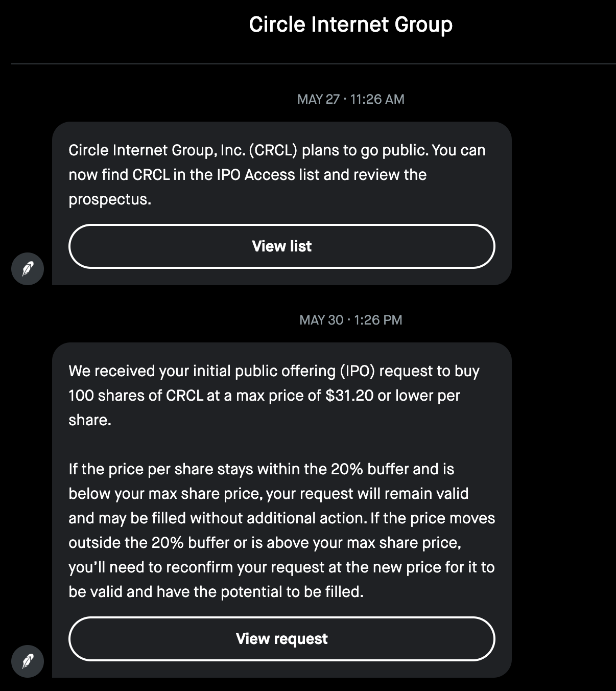
Task: Click the CRCL plans to go public message text
Action: [x=277, y=175]
